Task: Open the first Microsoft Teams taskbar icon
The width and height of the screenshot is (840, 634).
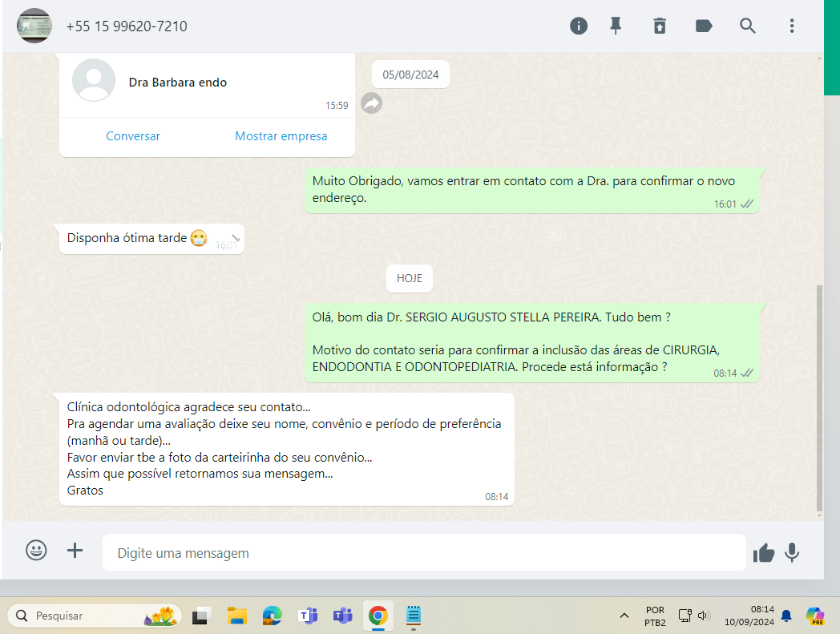Action: click(x=308, y=616)
